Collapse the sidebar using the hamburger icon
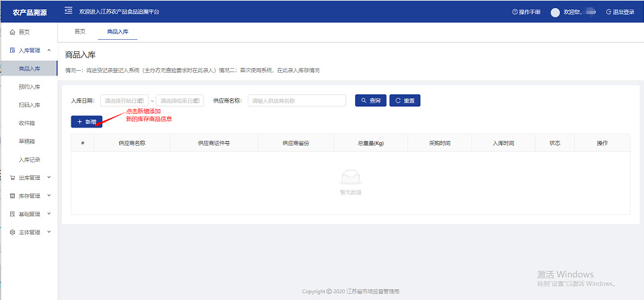Viewport: 644px width, 300px height. (68, 11)
